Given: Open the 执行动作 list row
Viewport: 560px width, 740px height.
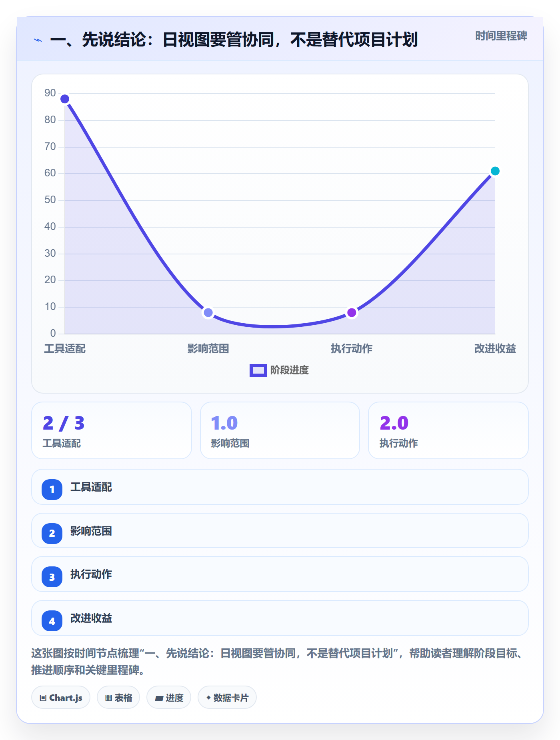Looking at the screenshot, I should 280,574.
